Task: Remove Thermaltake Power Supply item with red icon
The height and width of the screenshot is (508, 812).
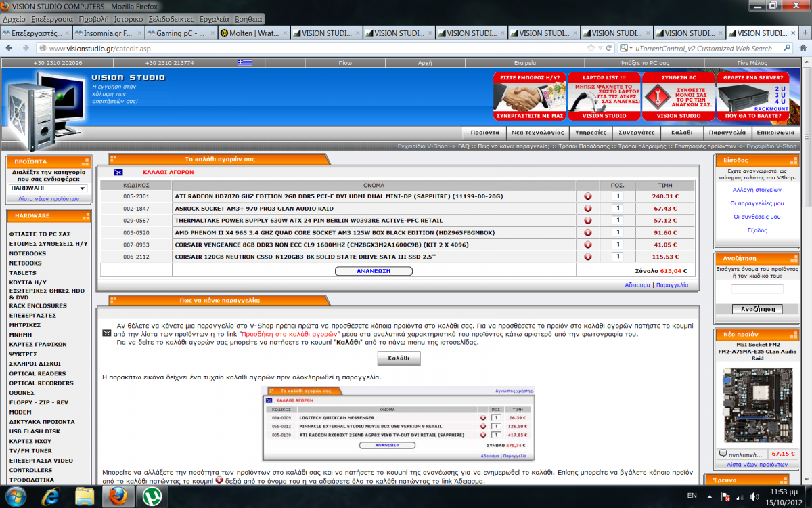Action: [x=588, y=221]
